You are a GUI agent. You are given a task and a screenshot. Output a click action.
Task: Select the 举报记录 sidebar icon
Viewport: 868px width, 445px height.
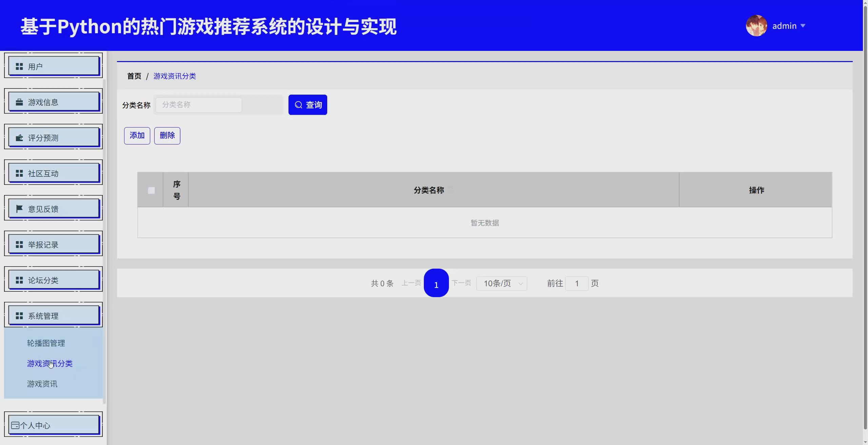(x=19, y=244)
